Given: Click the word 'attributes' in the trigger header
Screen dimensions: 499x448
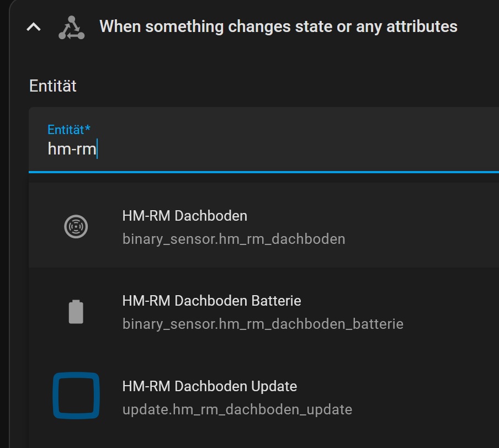Looking at the screenshot, I should tap(422, 26).
